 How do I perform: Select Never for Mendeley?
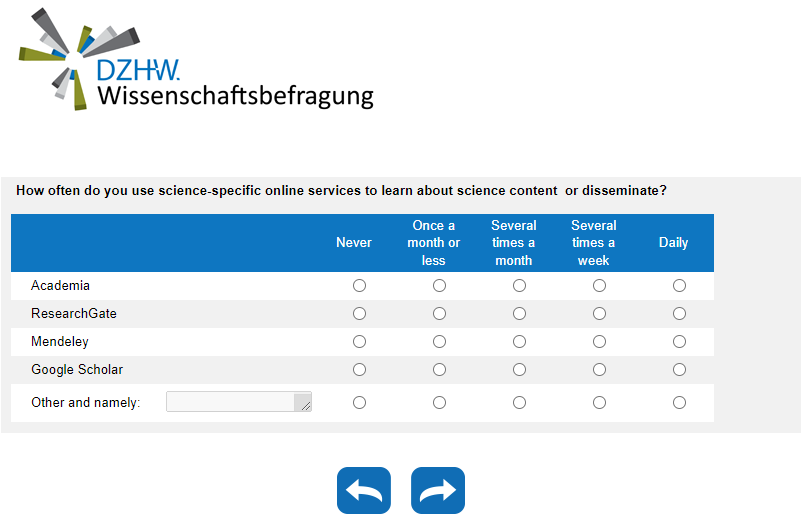click(360, 342)
